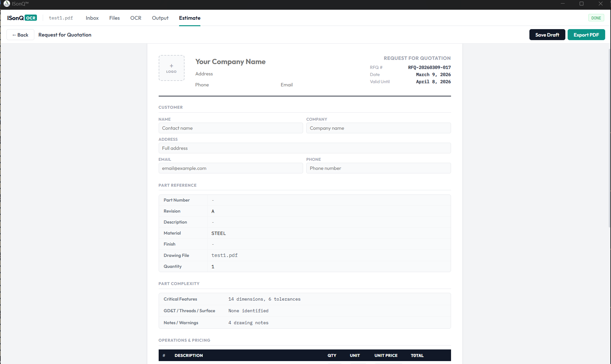
Task: Edit Your Company Name heading
Action: 230,61
